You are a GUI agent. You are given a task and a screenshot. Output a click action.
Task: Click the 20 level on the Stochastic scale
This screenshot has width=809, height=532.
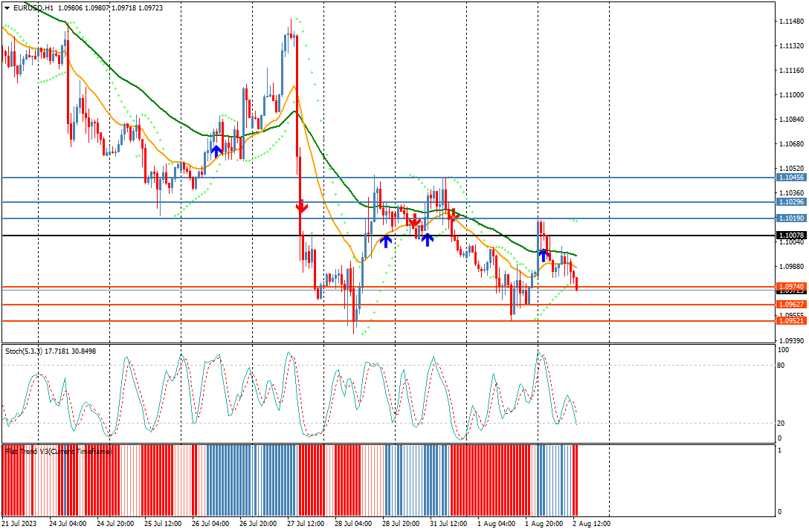coord(781,424)
